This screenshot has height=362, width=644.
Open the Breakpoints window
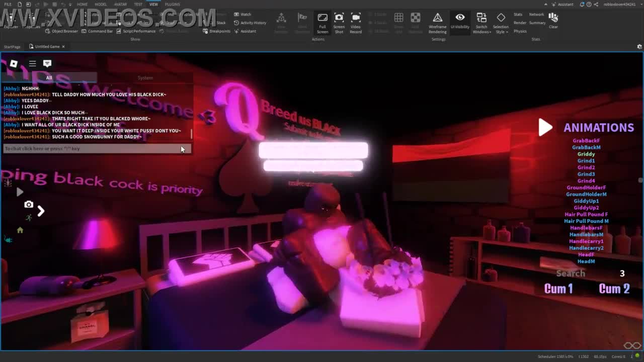point(217,31)
